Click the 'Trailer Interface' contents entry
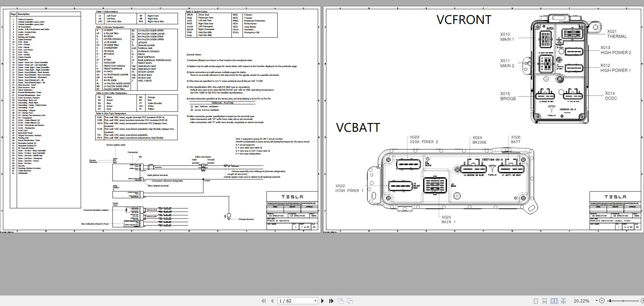 coord(25,171)
